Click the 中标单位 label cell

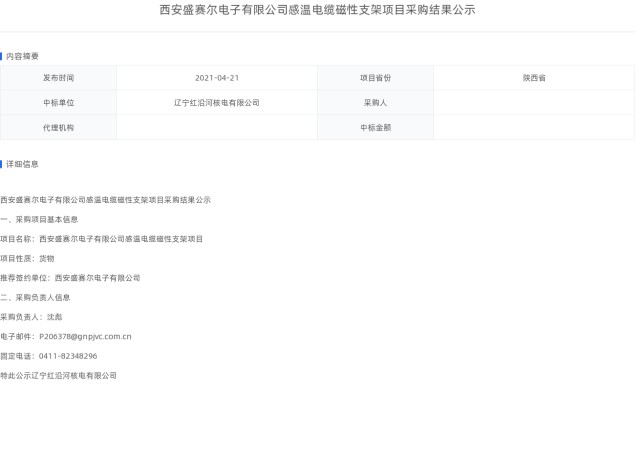[x=58, y=102]
